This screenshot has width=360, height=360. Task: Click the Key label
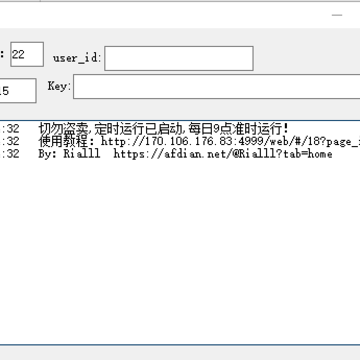(59, 86)
